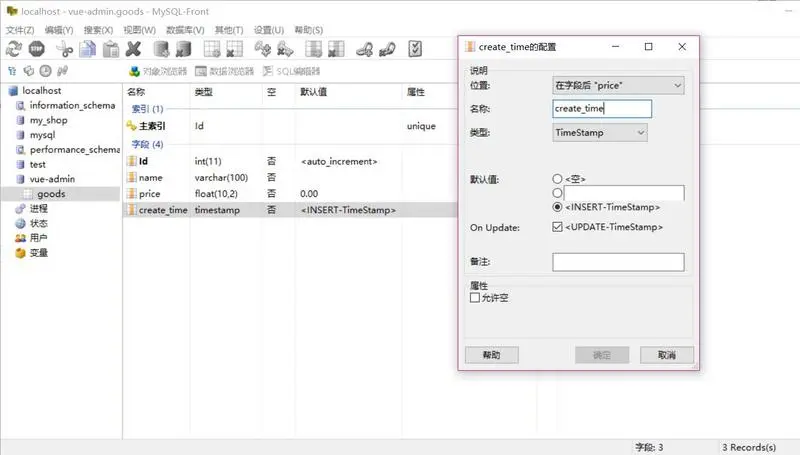The height and width of the screenshot is (455, 800).
Task: Click the delete foreign key link icon
Action: coord(387,49)
